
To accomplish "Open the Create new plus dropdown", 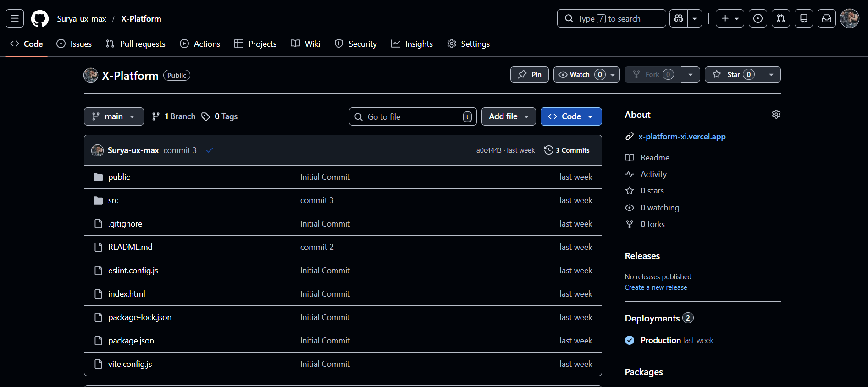I will [x=730, y=19].
